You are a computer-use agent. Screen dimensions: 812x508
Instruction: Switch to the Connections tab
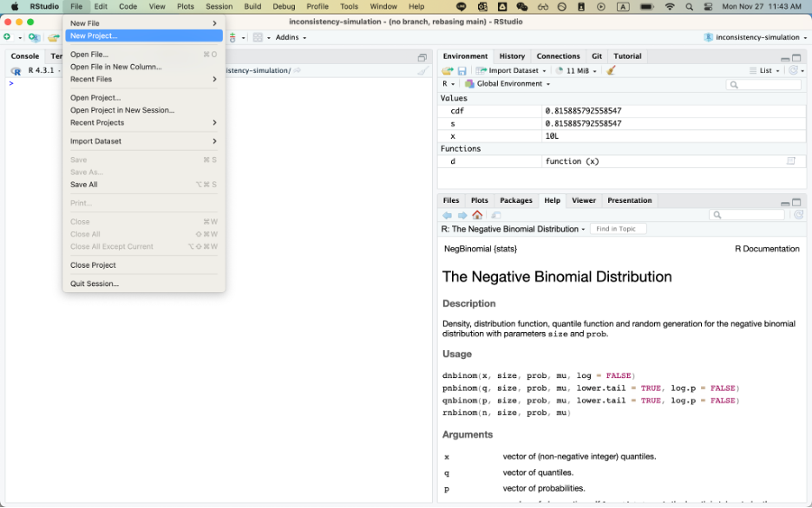pos(558,56)
